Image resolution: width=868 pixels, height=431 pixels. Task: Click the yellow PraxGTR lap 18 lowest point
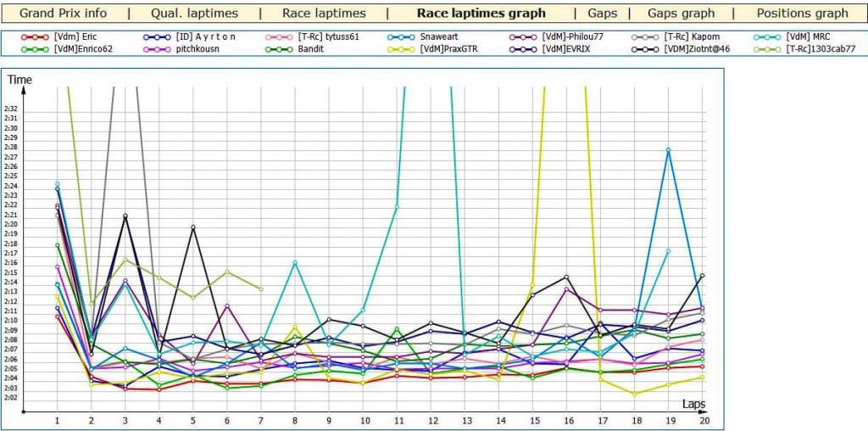pyautogui.click(x=634, y=394)
